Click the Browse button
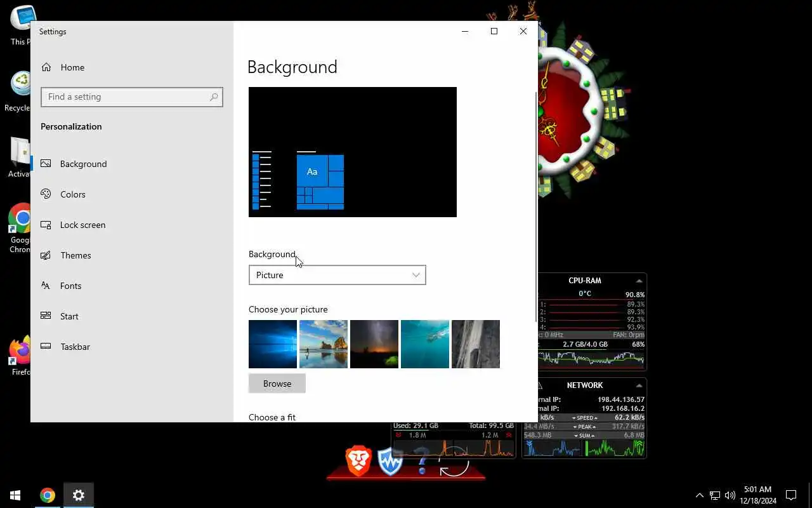Screen dimensions: 812x508 [x=277, y=384]
